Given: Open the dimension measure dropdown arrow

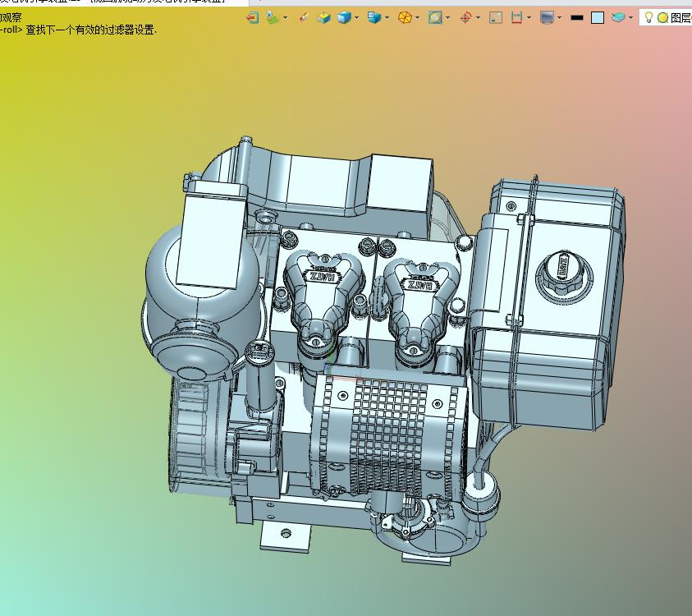Looking at the screenshot, I should tap(529, 18).
